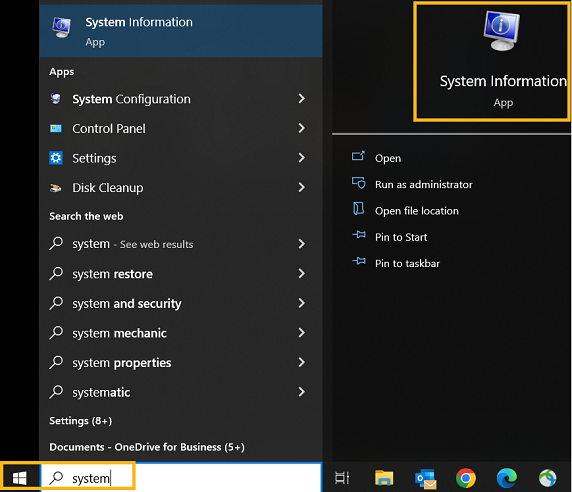This screenshot has height=492, width=572.
Task: Launch File Explorer from the taskbar
Action: (x=384, y=478)
